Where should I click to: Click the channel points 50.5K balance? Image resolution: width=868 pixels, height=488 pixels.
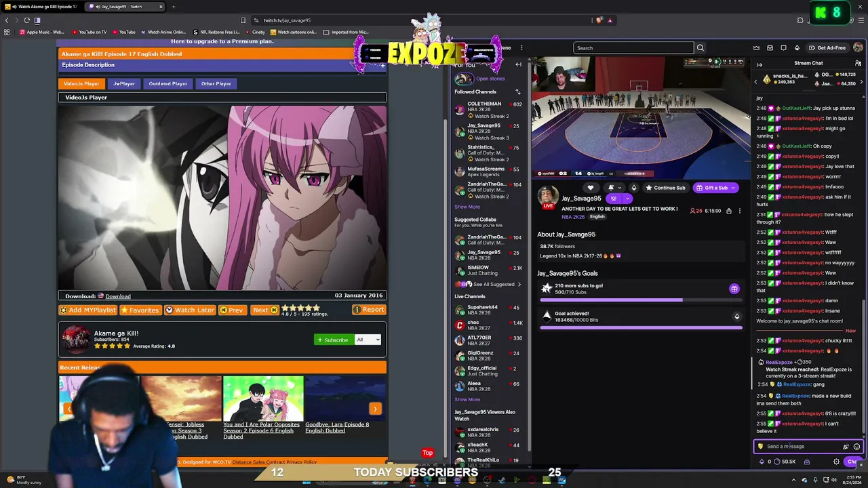pyautogui.click(x=784, y=462)
